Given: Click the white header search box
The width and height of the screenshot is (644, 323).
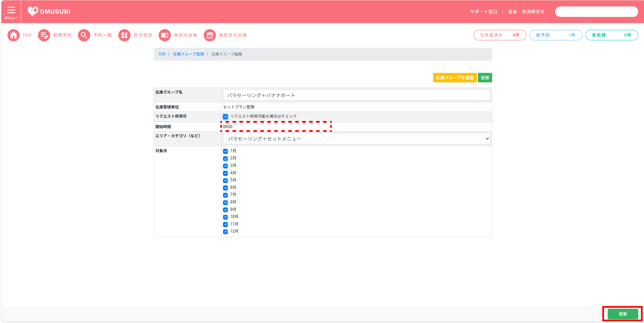Looking at the screenshot, I should tap(597, 12).
